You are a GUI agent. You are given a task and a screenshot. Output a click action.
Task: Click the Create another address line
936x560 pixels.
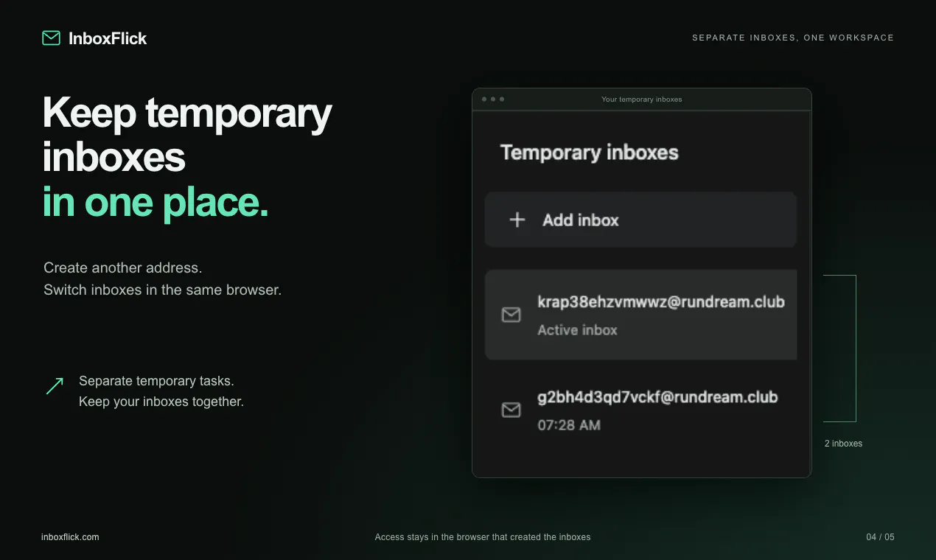coord(122,267)
